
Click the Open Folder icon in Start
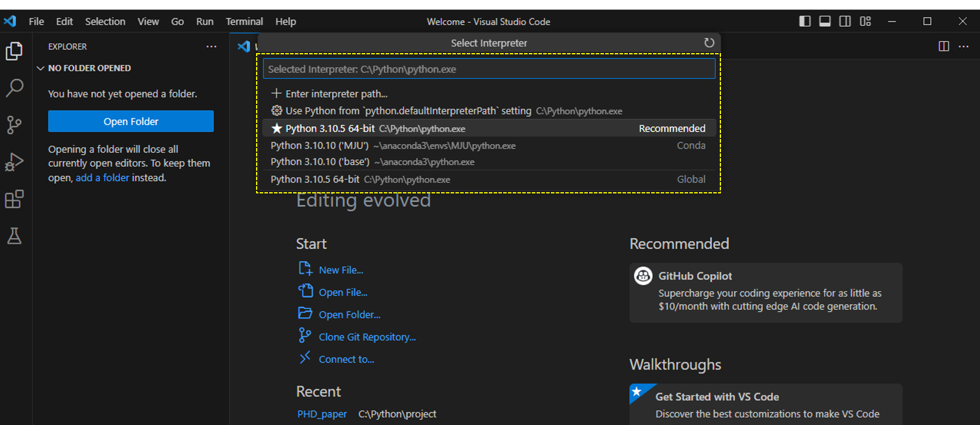(305, 313)
